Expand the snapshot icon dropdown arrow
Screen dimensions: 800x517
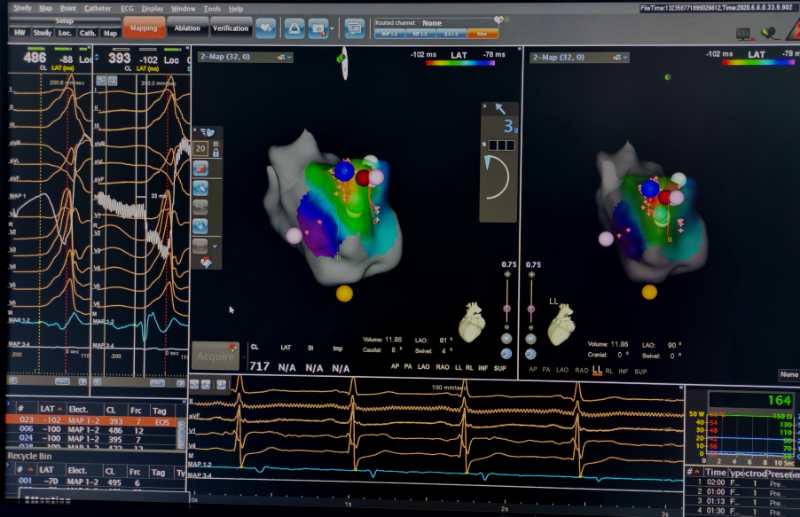[x=332, y=29]
